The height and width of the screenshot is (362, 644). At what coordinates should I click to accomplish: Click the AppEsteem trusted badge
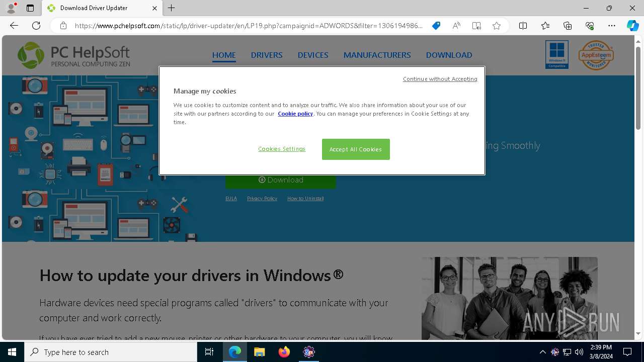coord(596,55)
